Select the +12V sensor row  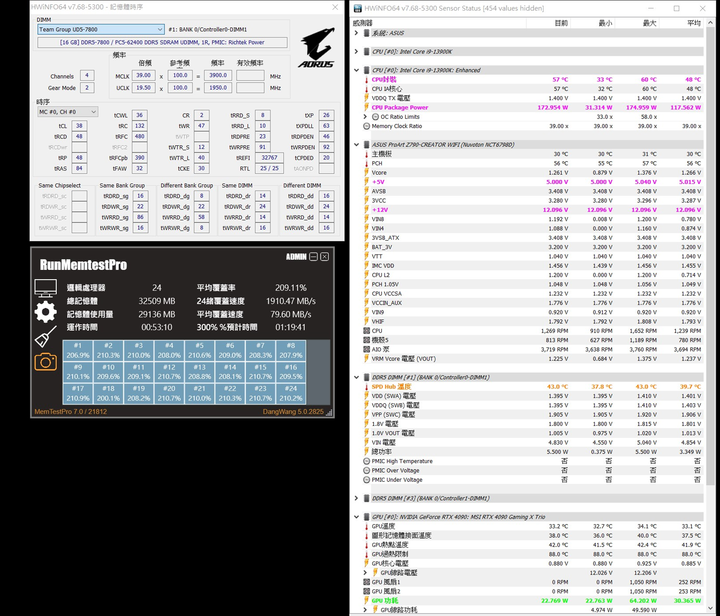533,210
